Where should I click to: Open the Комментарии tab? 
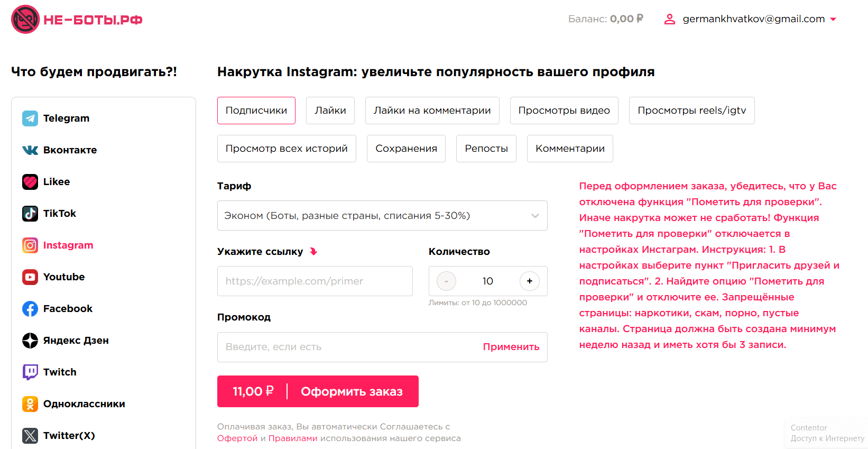570,149
